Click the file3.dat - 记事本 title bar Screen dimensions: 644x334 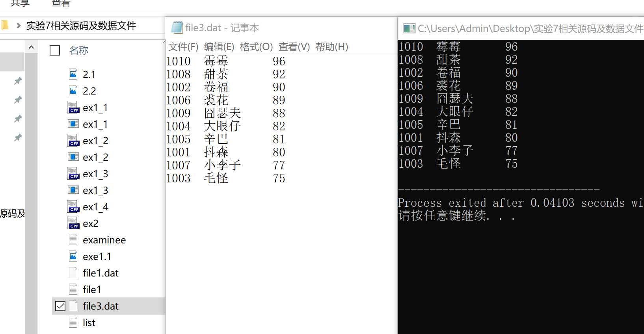tap(281, 28)
